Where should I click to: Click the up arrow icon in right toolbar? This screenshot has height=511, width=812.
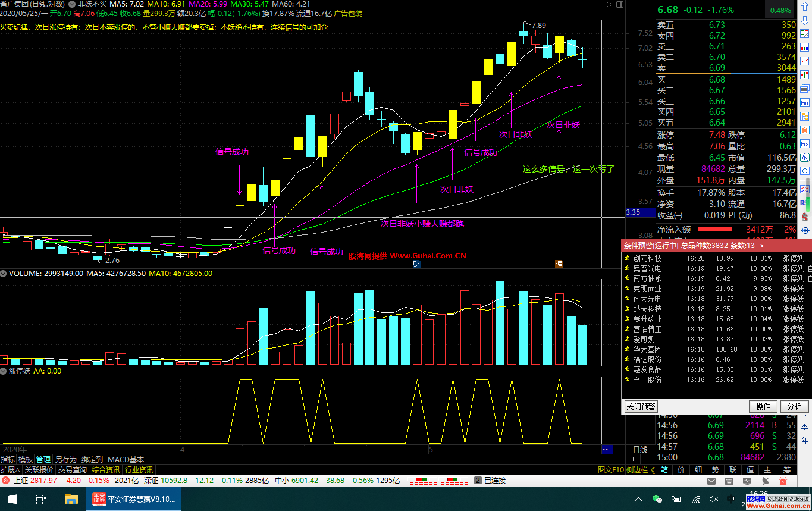tap(805, 6)
